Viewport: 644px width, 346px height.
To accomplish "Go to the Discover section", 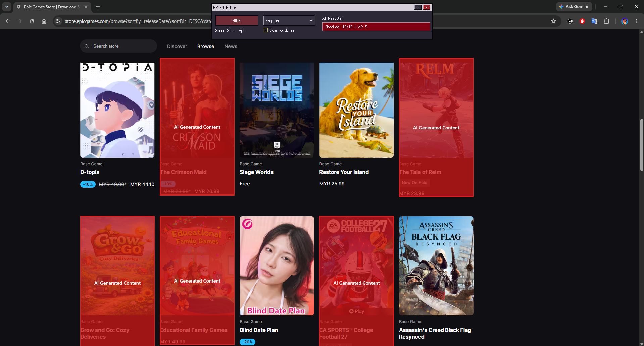I will 177,46.
